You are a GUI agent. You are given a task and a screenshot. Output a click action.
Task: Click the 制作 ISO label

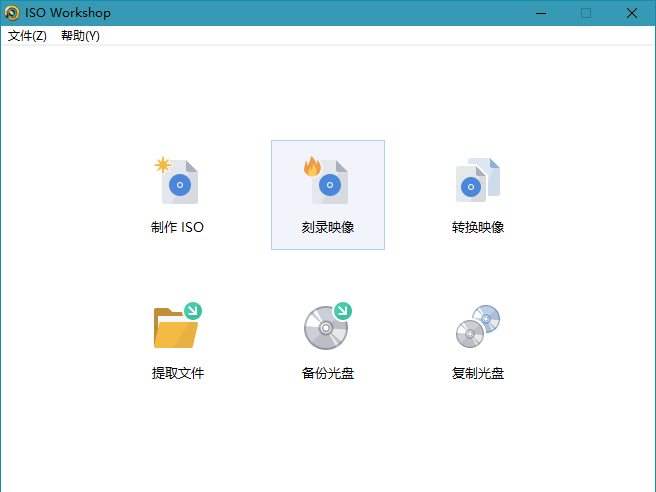pos(177,227)
